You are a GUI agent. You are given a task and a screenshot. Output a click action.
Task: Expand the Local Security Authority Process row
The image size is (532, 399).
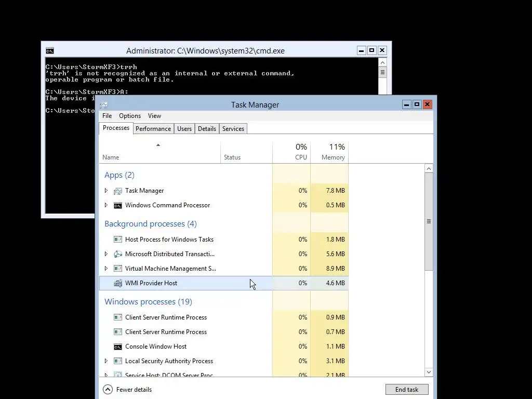click(106, 362)
